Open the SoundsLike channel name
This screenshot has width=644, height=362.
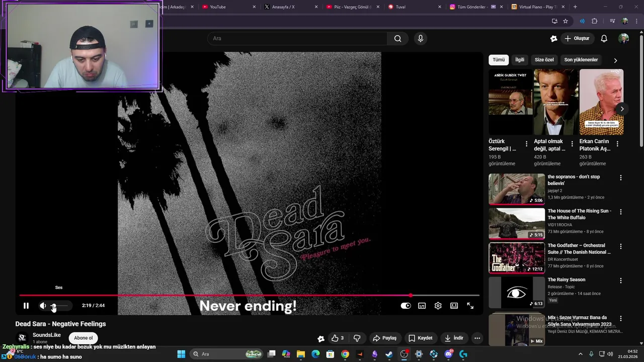click(47, 335)
